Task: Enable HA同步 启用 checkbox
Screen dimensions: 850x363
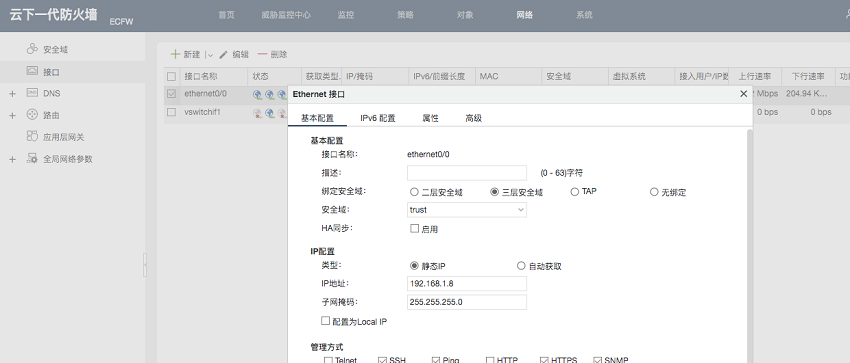Action: (415, 229)
